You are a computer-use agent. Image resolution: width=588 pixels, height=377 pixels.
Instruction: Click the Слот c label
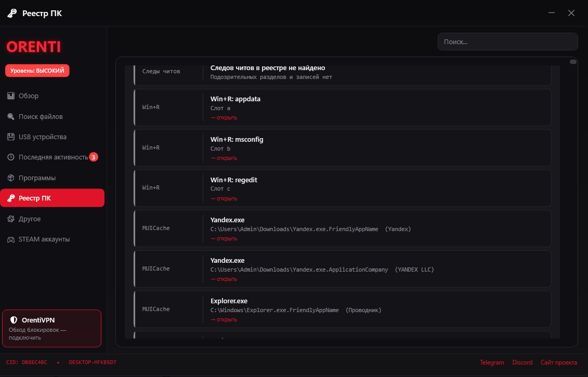click(x=220, y=188)
